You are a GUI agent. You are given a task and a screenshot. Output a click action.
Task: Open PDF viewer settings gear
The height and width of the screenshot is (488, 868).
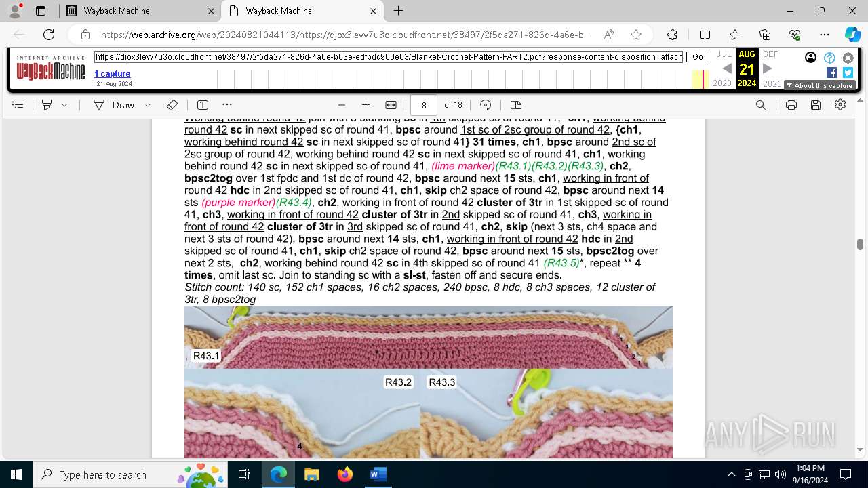click(x=840, y=105)
